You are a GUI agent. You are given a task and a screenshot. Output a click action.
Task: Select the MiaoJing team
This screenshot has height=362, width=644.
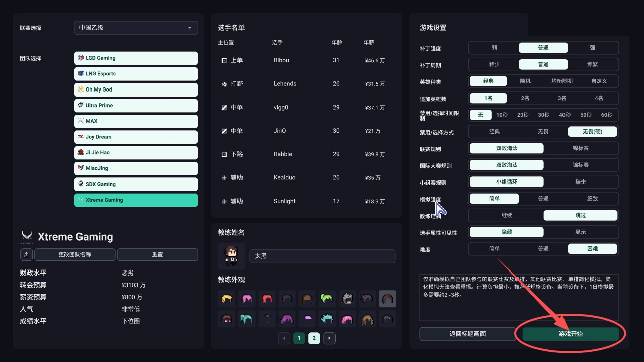click(x=136, y=168)
